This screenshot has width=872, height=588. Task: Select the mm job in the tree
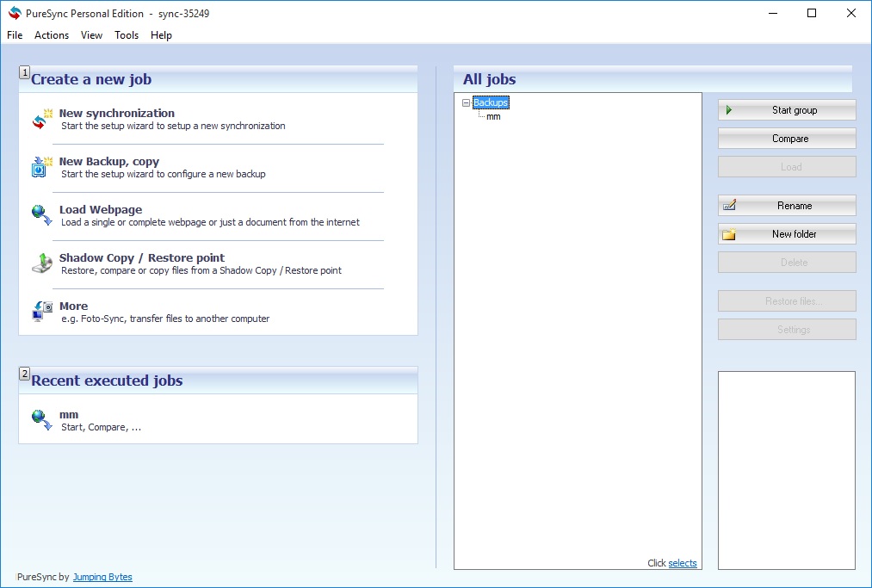[x=493, y=117]
